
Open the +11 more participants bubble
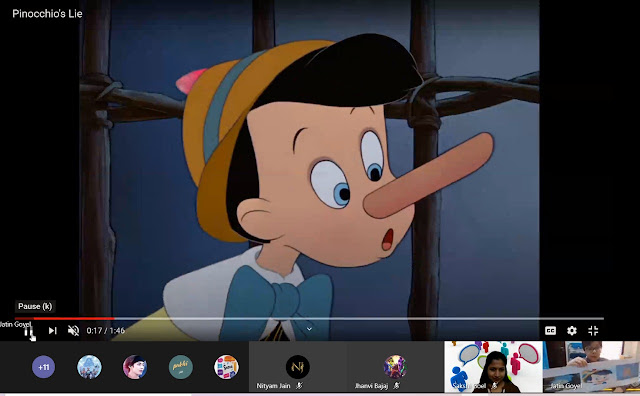(x=43, y=367)
